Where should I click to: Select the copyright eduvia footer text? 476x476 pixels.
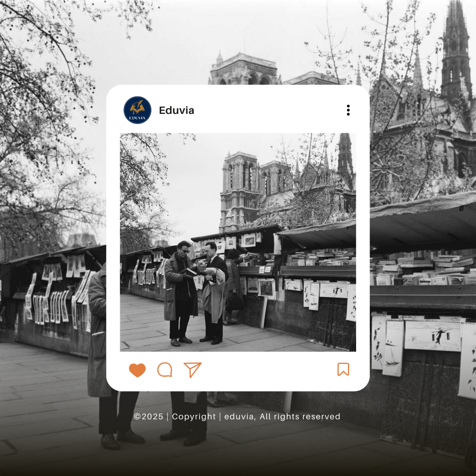click(x=237, y=416)
